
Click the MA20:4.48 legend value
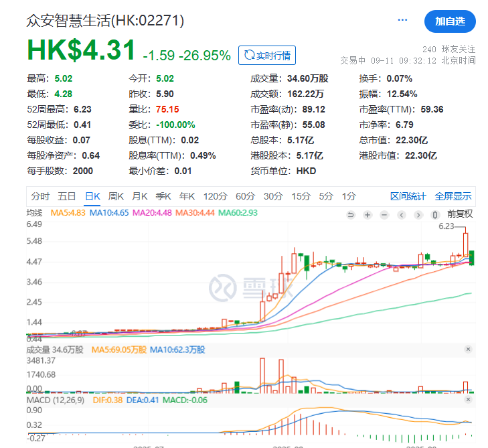(x=152, y=213)
